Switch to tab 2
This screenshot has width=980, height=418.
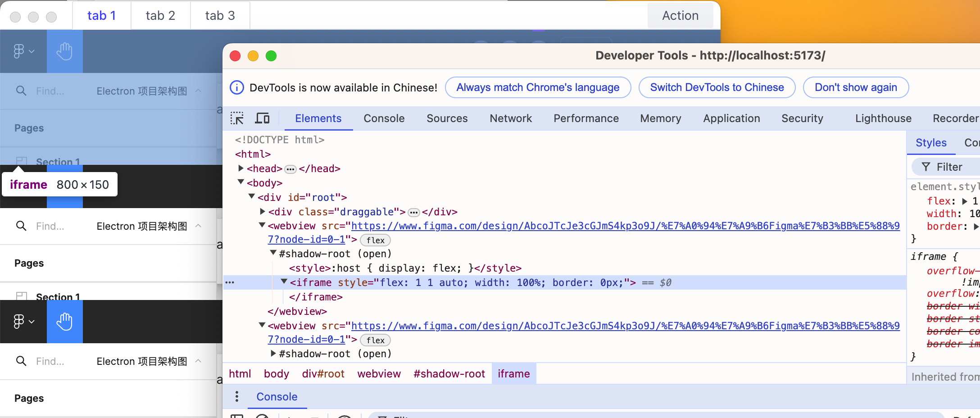point(160,16)
